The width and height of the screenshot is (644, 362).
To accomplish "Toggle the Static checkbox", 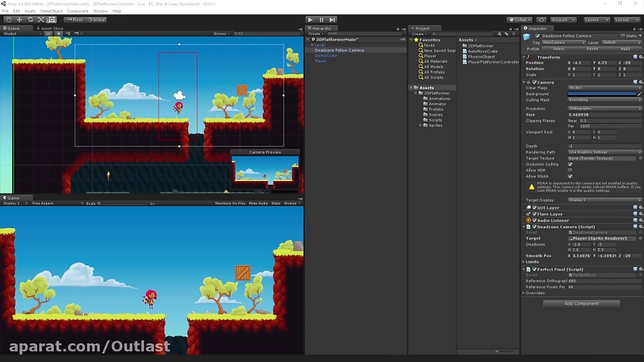I will click(x=623, y=36).
